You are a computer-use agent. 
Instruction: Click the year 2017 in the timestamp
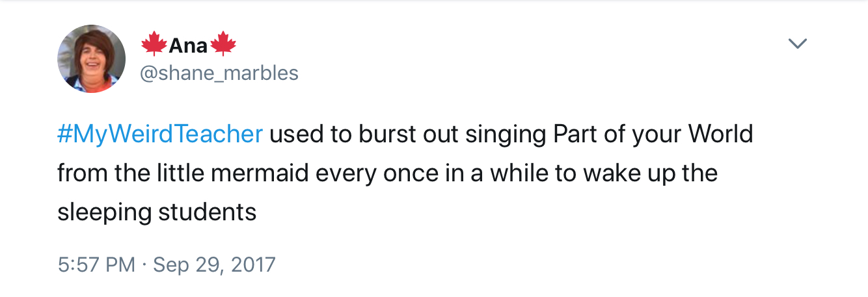point(252,265)
